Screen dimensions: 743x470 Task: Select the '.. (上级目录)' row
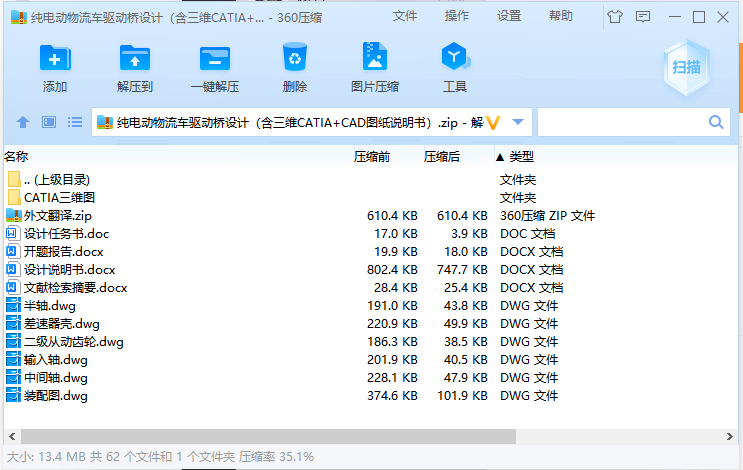(57, 179)
